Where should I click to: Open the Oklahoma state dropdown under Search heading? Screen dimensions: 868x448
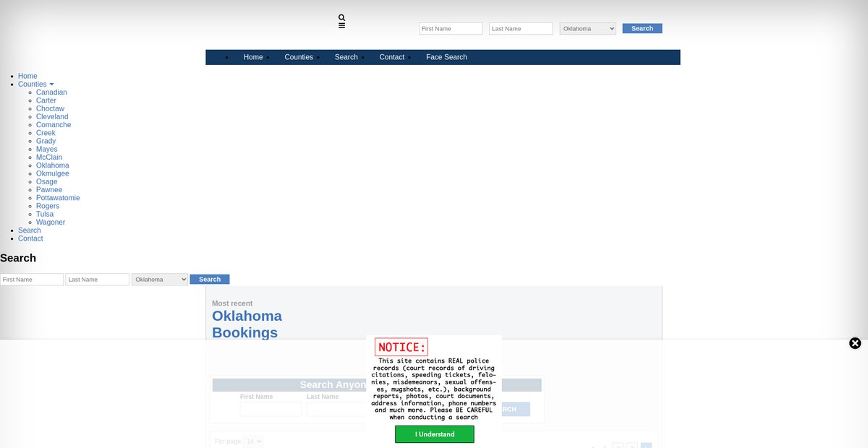pos(159,280)
